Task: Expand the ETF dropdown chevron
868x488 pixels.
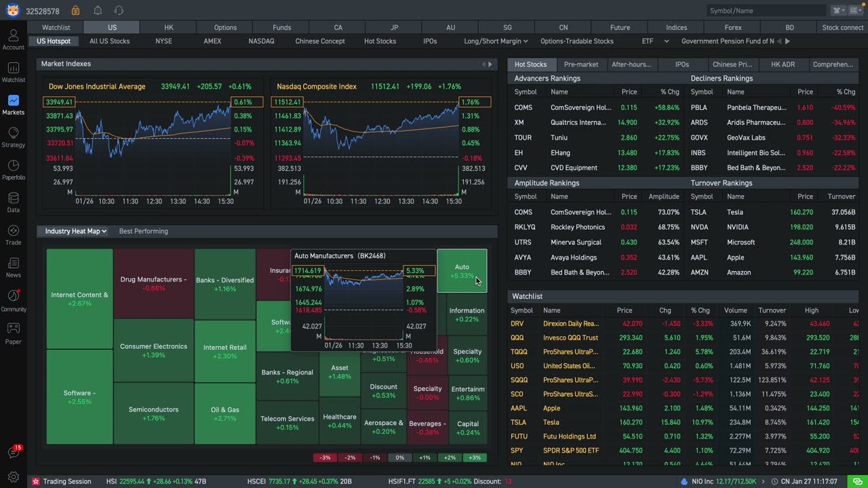Action: (667, 41)
